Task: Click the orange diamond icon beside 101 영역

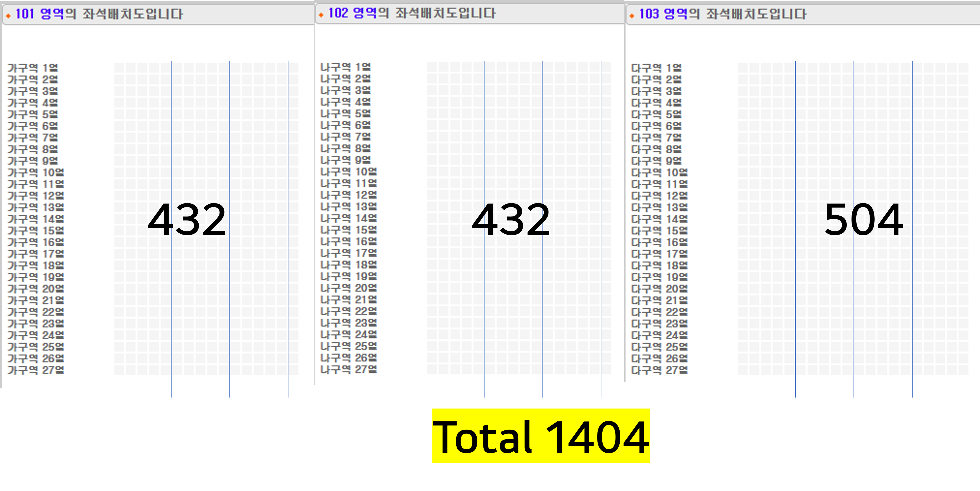Action: point(8,16)
